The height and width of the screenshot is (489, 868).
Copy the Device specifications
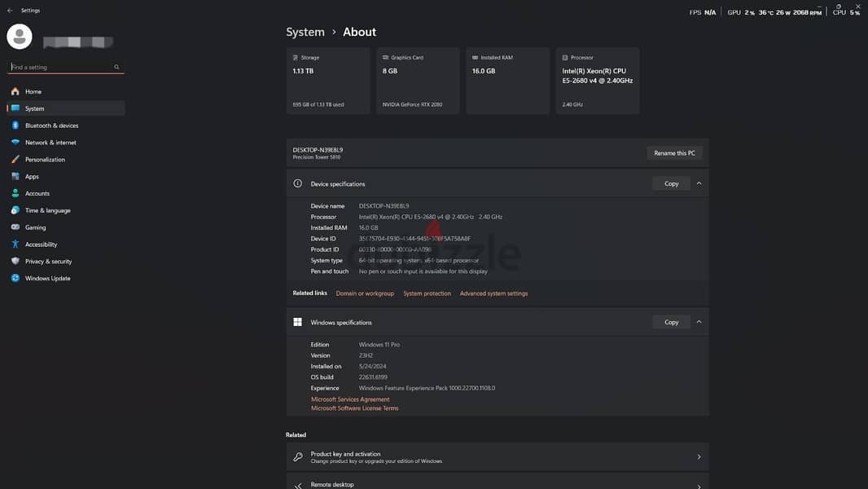pyautogui.click(x=671, y=183)
